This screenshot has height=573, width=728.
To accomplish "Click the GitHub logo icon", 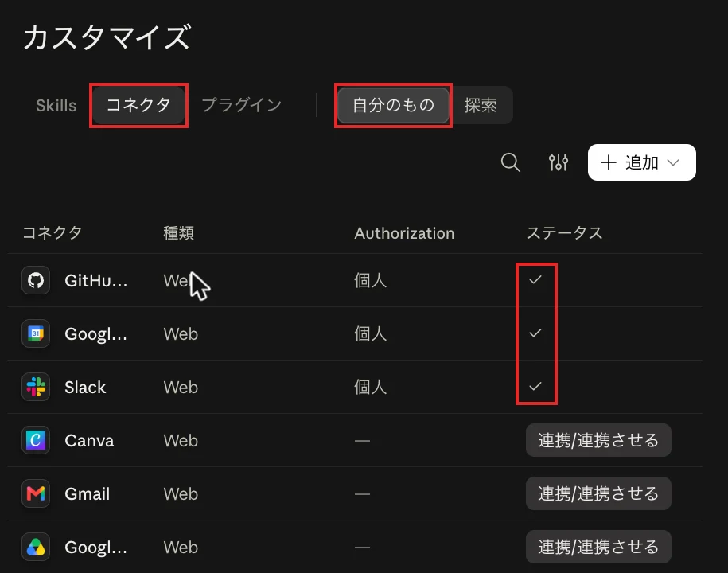I will click(36, 280).
